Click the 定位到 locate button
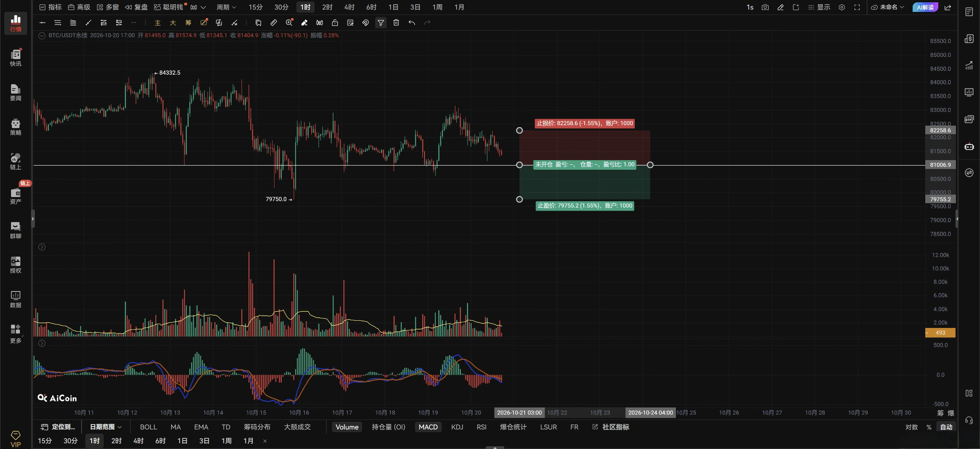The width and height of the screenshot is (980, 449). coord(58,427)
